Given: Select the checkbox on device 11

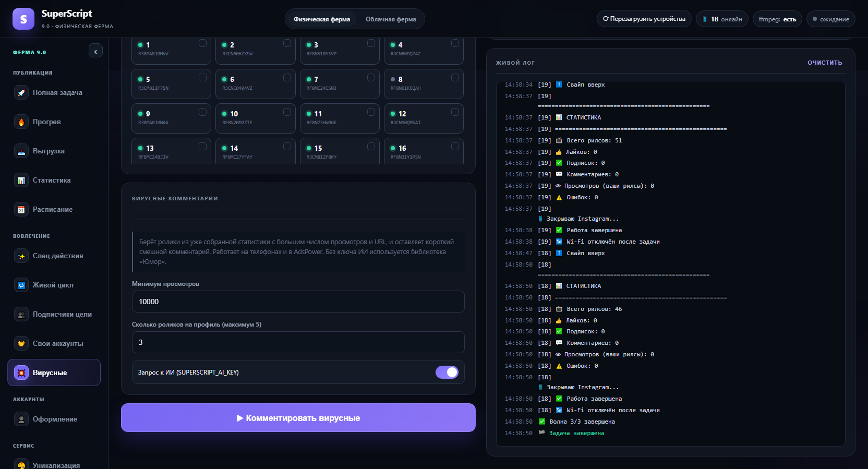Looking at the screenshot, I should pos(371,112).
